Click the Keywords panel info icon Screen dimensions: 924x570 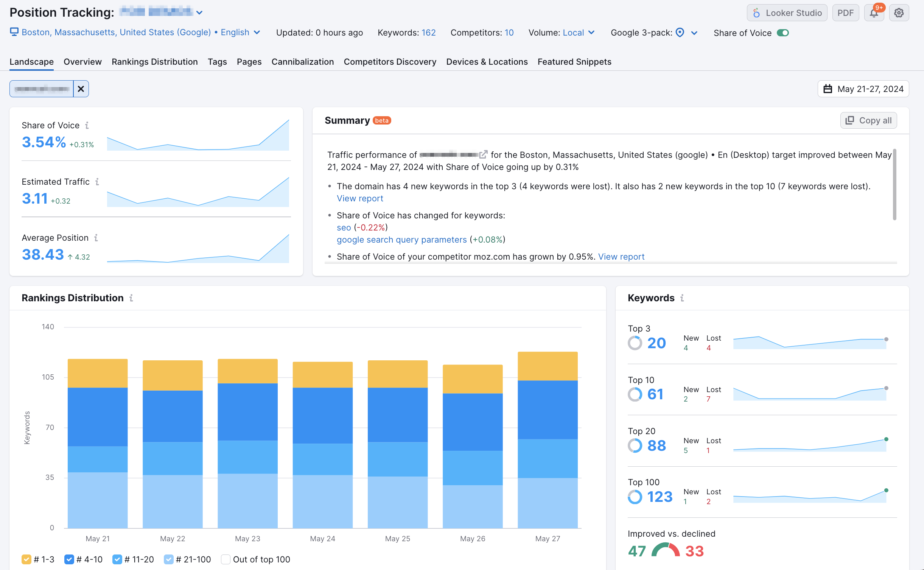(682, 298)
